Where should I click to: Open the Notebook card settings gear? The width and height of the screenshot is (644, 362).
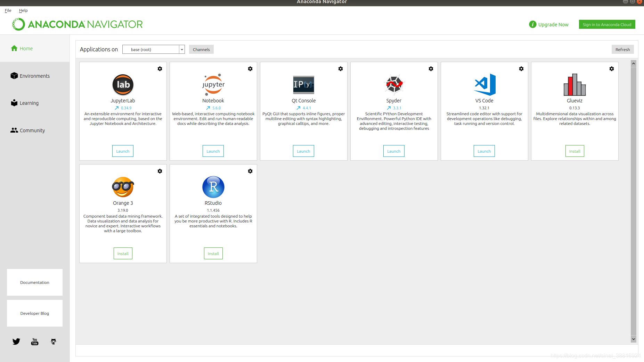[250, 69]
